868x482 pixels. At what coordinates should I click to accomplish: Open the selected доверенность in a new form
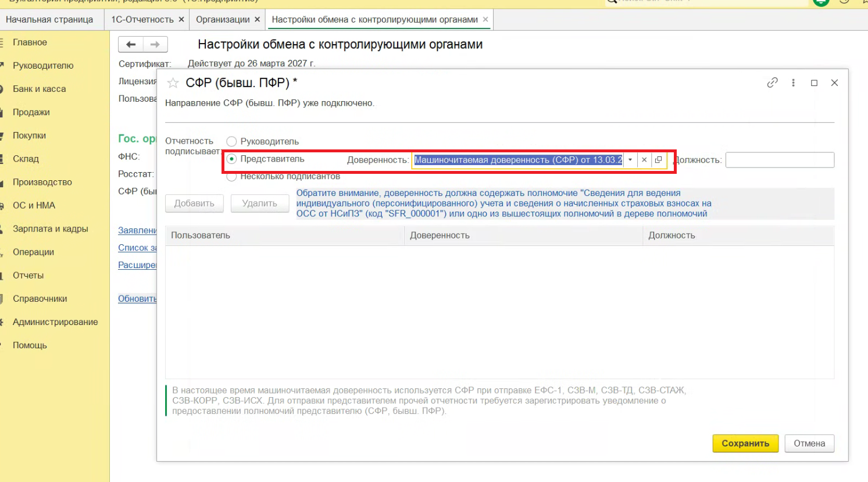[x=658, y=160]
